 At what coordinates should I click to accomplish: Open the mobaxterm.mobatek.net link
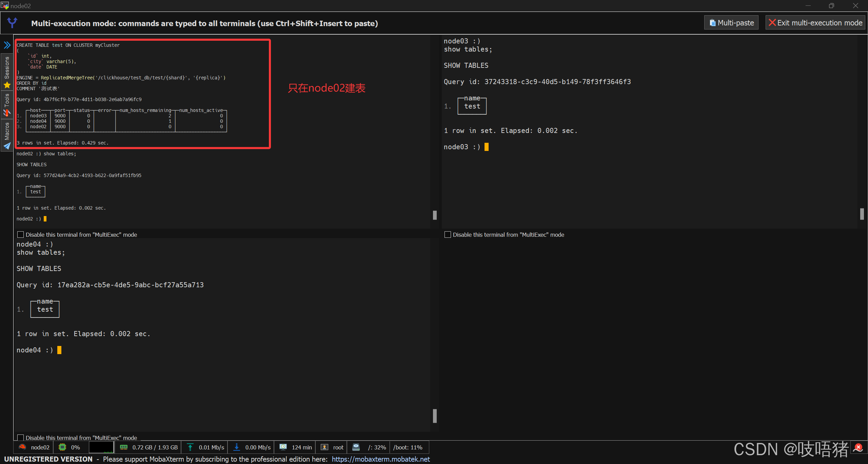381,459
